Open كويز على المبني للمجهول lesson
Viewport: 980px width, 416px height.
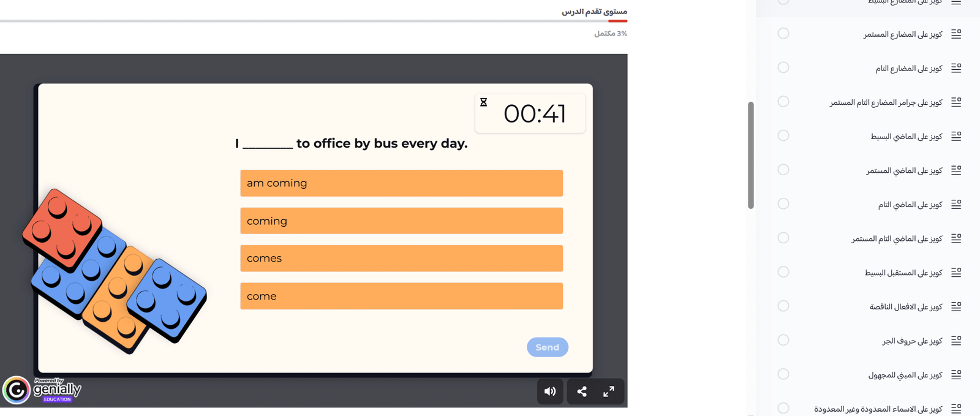905,375
